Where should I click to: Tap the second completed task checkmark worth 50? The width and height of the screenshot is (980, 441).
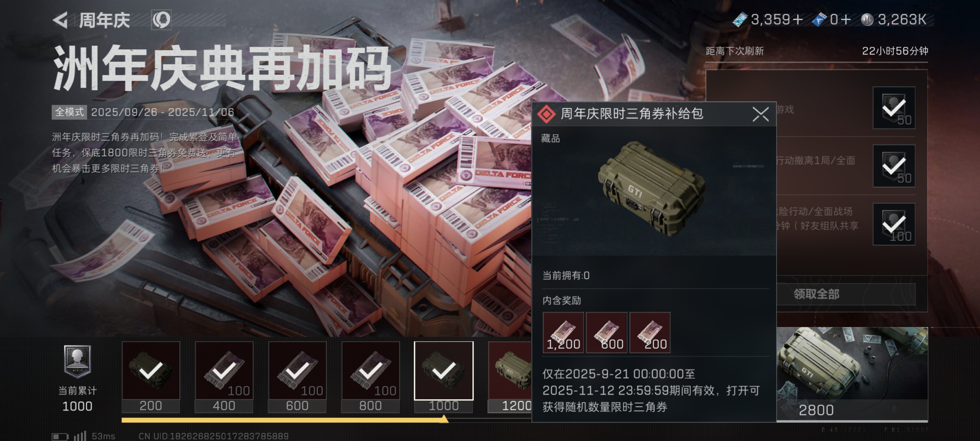coord(894,166)
